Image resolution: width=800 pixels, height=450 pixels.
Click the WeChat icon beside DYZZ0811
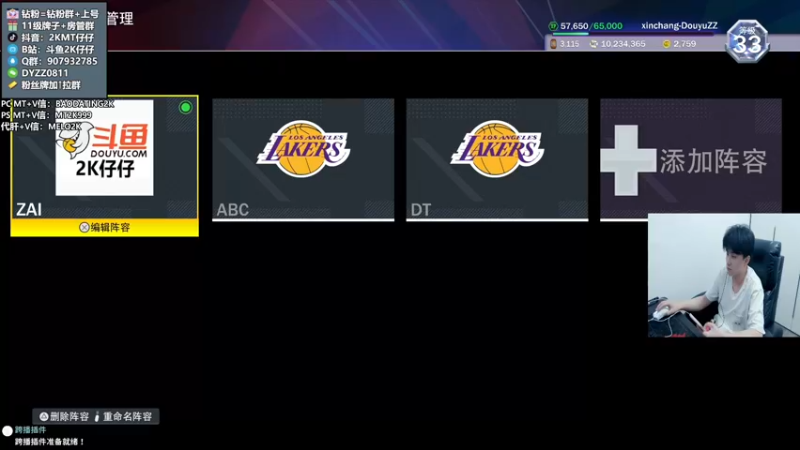(13, 73)
